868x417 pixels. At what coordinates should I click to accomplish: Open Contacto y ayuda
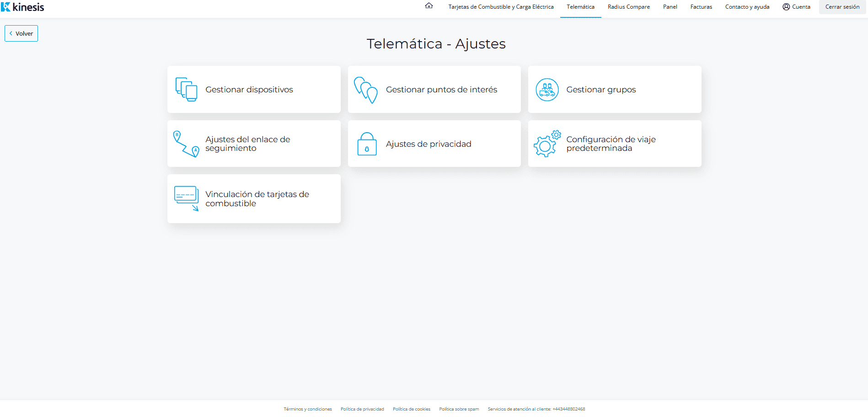[747, 7]
